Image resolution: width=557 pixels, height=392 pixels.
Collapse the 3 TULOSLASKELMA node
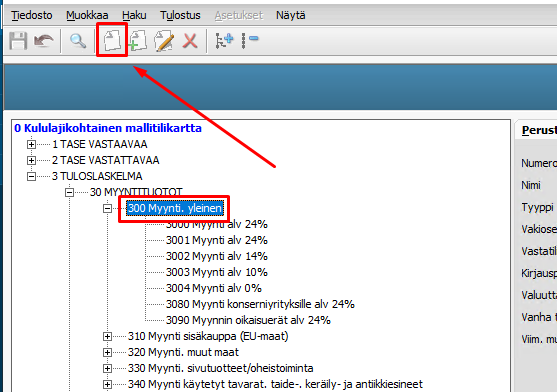pyautogui.click(x=32, y=176)
